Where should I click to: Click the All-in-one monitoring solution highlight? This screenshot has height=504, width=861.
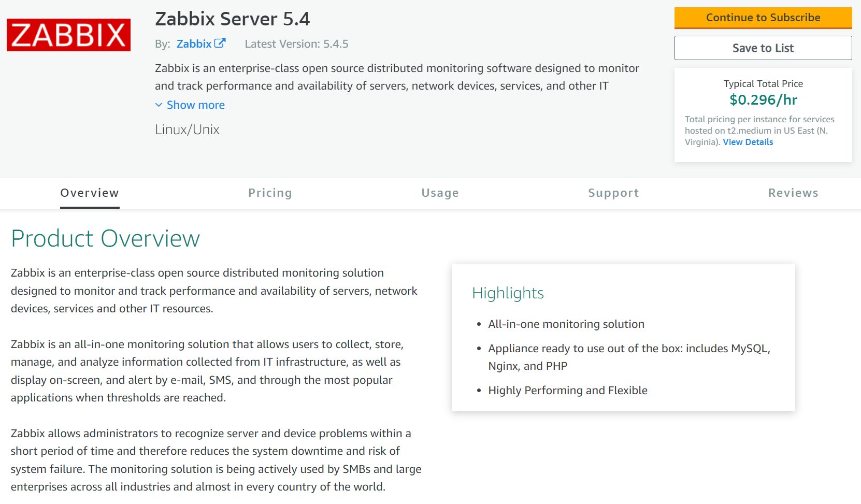coord(566,324)
